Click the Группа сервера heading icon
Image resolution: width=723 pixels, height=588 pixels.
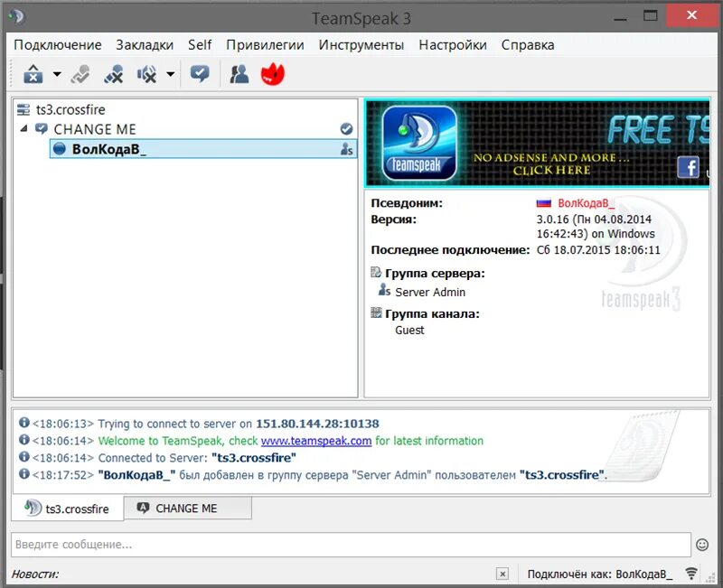376,273
